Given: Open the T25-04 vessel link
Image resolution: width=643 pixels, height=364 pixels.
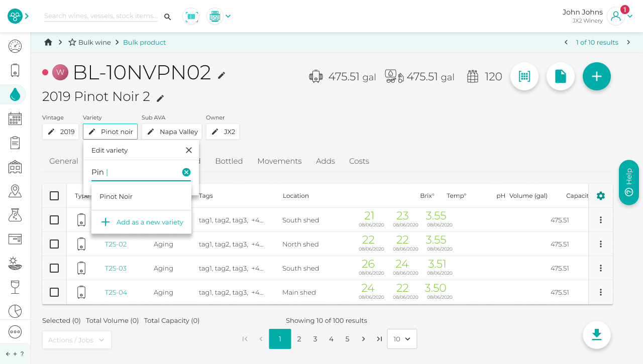Looking at the screenshot, I should (116, 292).
